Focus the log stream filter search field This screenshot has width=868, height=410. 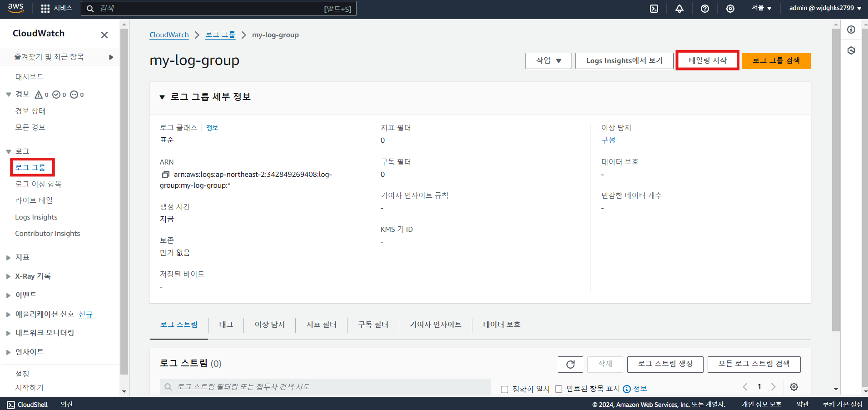[x=325, y=387]
